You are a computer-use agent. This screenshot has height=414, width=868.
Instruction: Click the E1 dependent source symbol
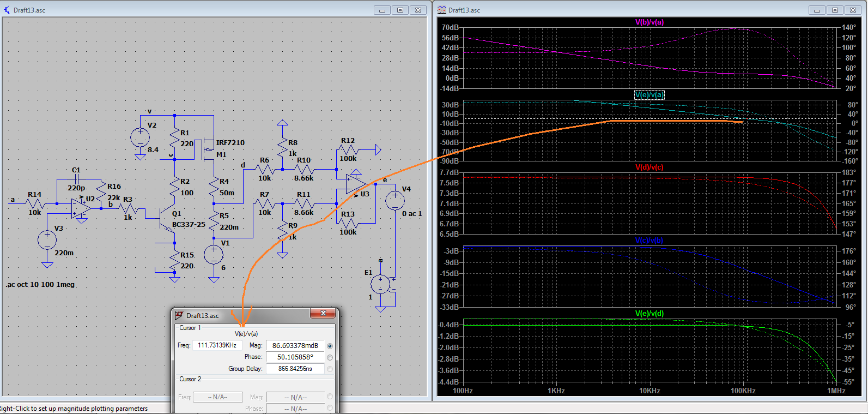tap(381, 284)
